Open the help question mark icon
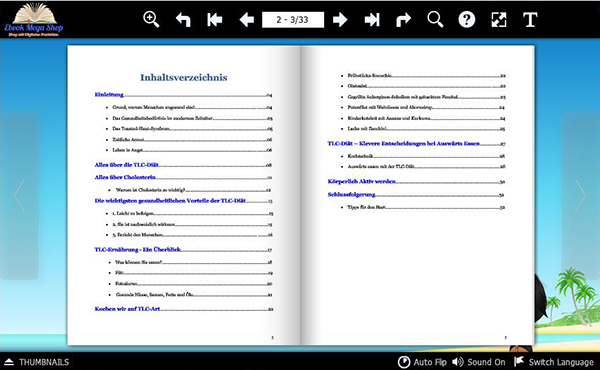 pyautogui.click(x=467, y=20)
